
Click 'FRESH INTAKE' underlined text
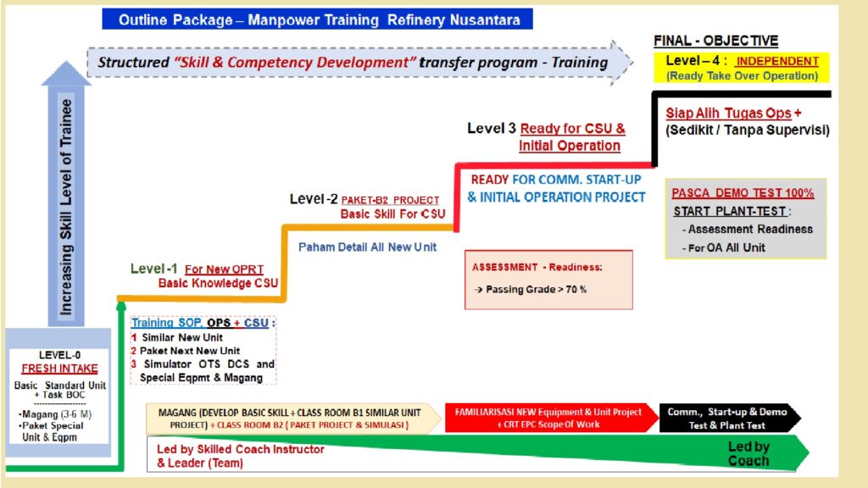pos(59,369)
